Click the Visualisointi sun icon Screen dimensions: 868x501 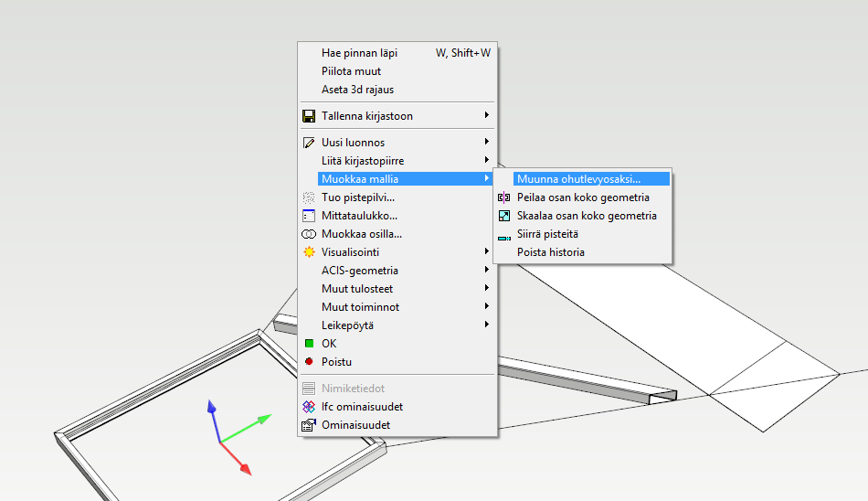309,252
